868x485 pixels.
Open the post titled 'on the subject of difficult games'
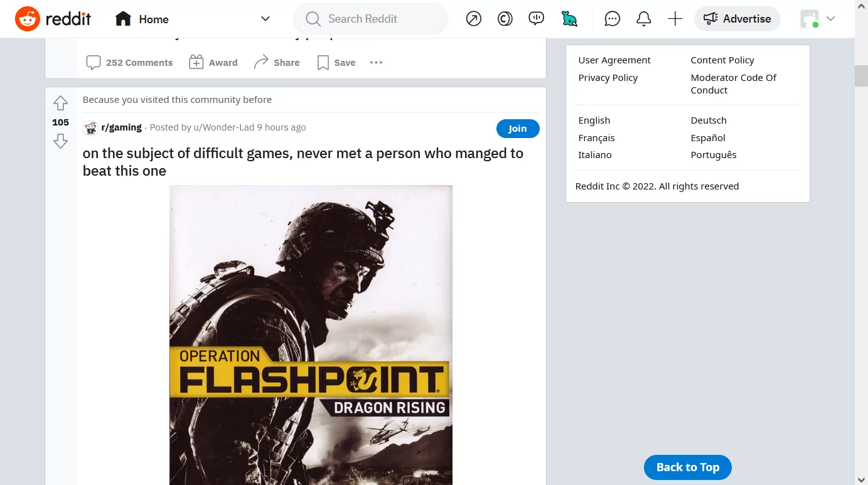coord(303,162)
